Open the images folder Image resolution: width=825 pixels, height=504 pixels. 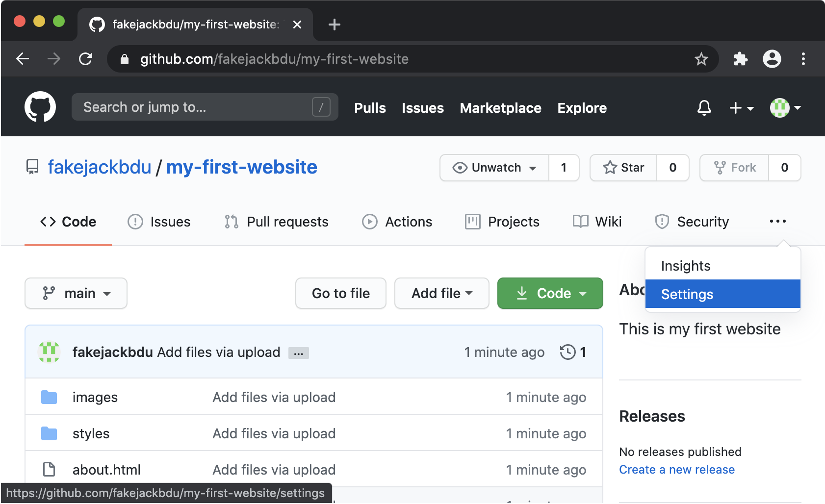click(x=95, y=397)
